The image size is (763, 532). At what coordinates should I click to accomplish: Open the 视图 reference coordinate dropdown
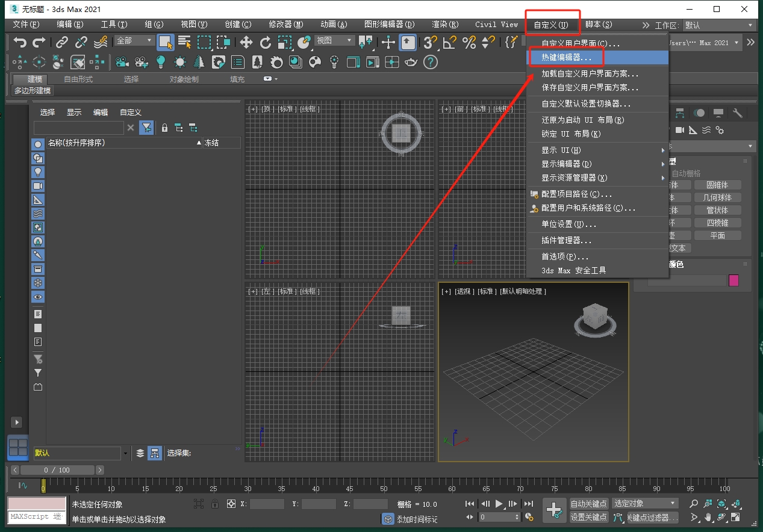pos(334,40)
